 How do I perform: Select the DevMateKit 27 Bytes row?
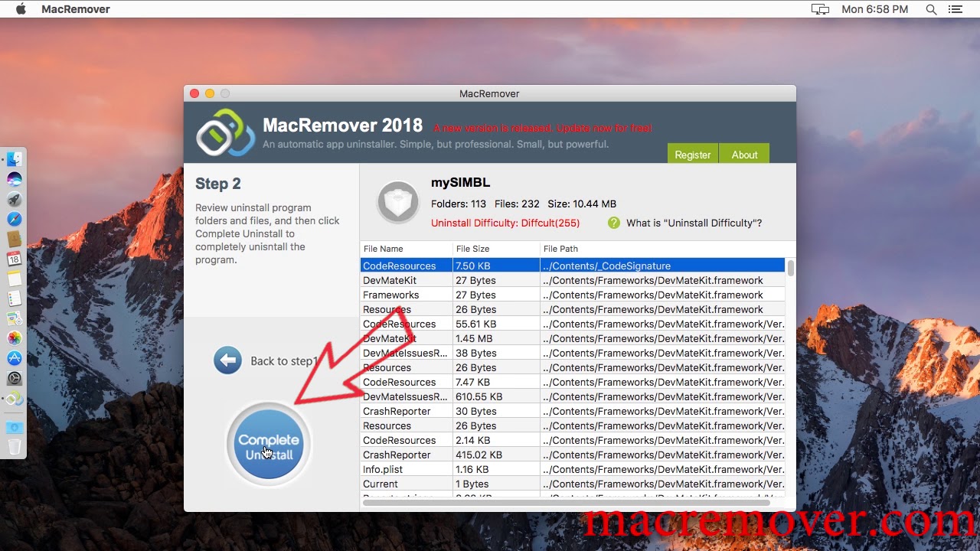tap(573, 280)
